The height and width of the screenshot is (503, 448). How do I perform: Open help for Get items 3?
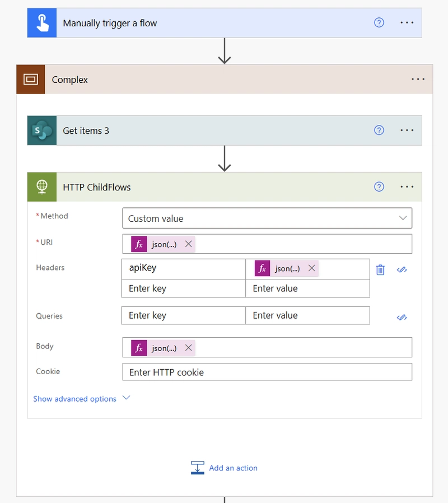pos(379,131)
